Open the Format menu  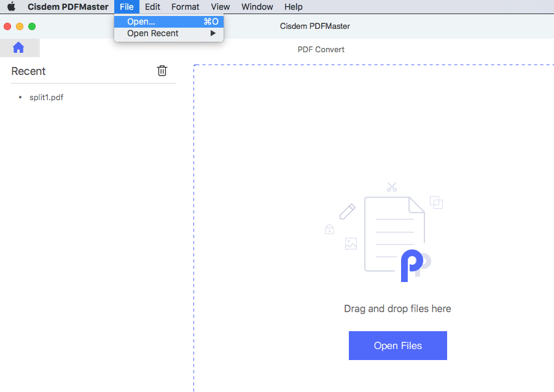tap(185, 7)
